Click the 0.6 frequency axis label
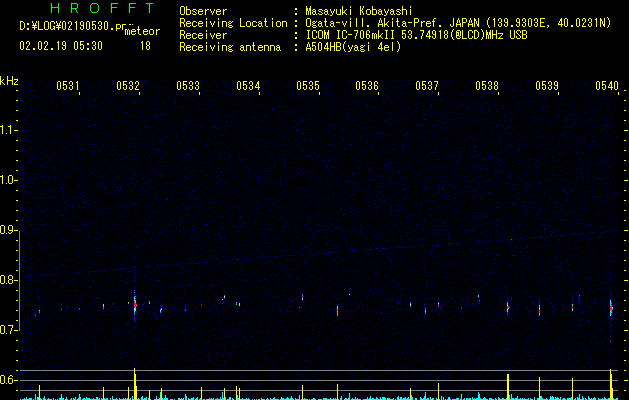This screenshot has height=400, width=629. [x=9, y=380]
